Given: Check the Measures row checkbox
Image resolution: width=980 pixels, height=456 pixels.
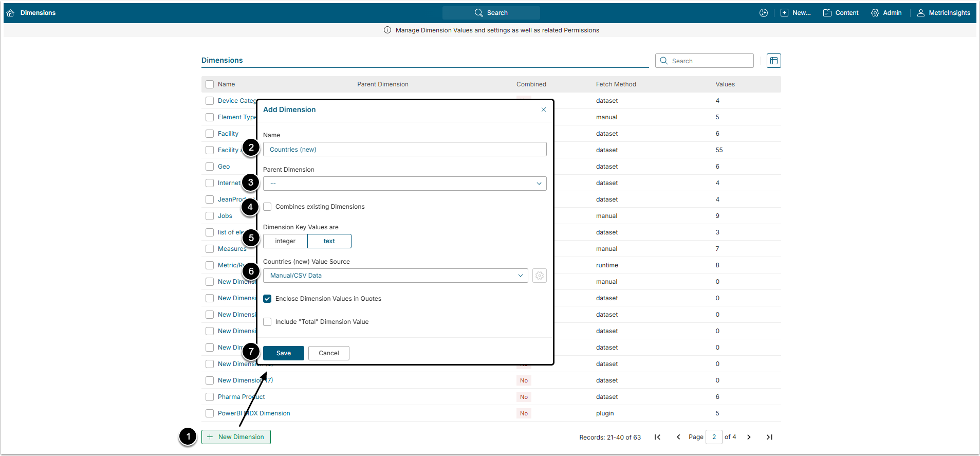Looking at the screenshot, I should [210, 249].
